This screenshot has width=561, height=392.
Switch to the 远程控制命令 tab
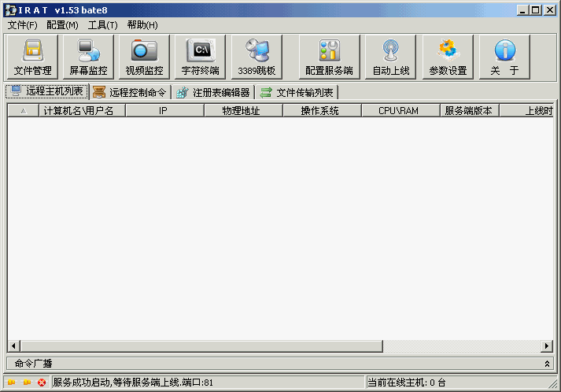point(131,92)
